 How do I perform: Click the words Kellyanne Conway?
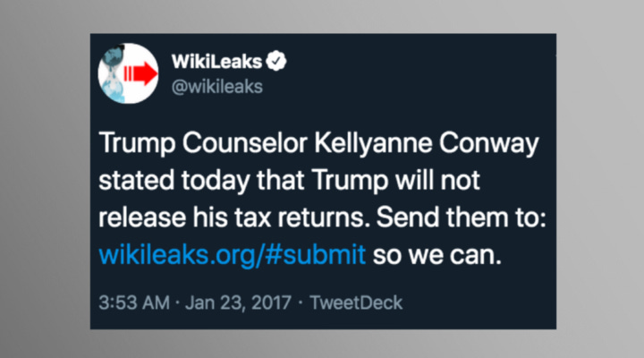[x=427, y=144]
